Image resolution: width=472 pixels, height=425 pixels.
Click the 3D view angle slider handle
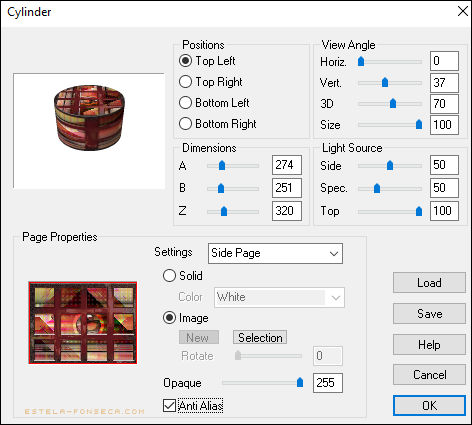pyautogui.click(x=393, y=103)
